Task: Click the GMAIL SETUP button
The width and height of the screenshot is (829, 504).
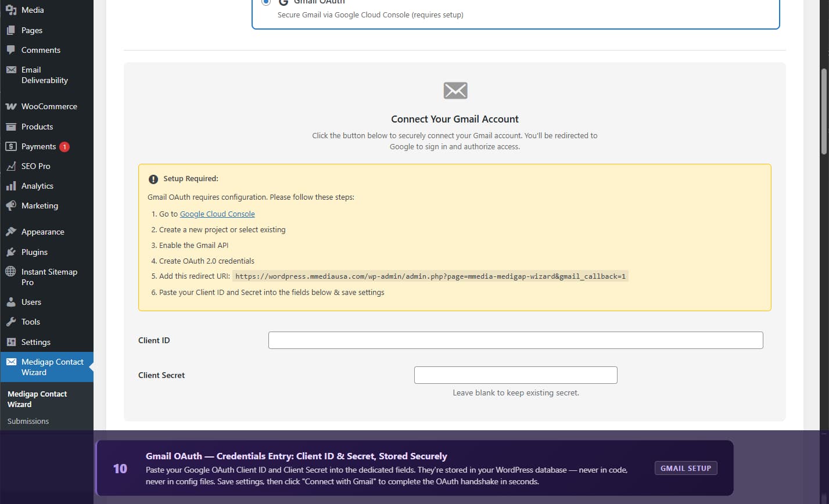Action: (x=686, y=467)
